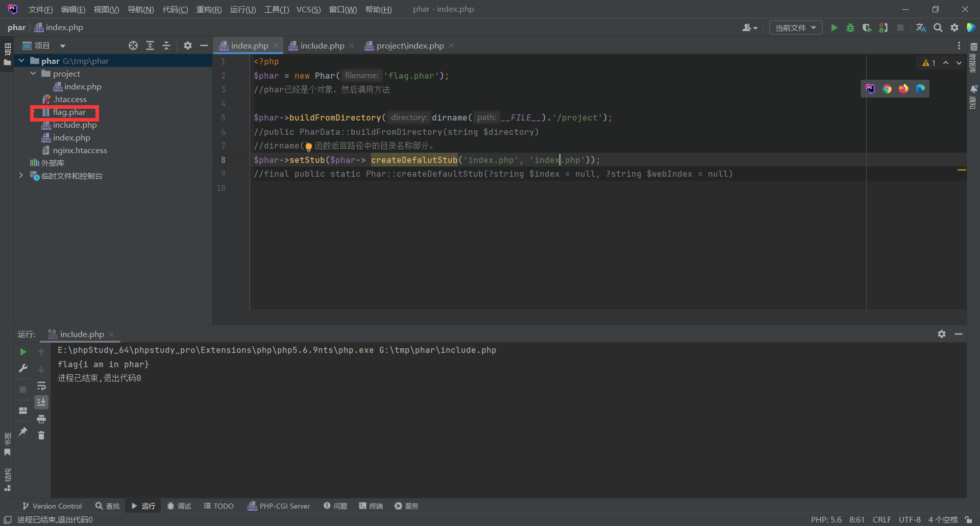The width and height of the screenshot is (980, 526).
Task: Go to next highlighted warning arrow
Action: point(959,63)
